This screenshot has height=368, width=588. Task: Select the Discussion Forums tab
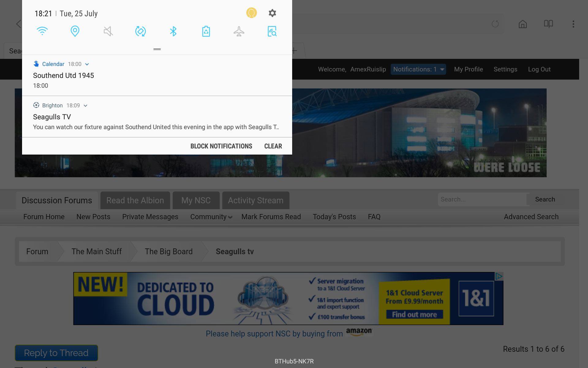pos(57,200)
